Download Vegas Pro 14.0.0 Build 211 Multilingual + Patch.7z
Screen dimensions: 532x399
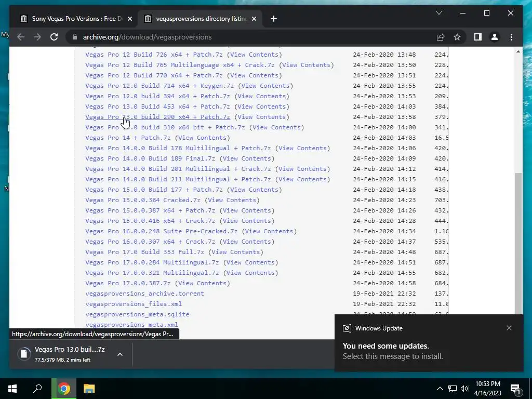[x=178, y=179]
